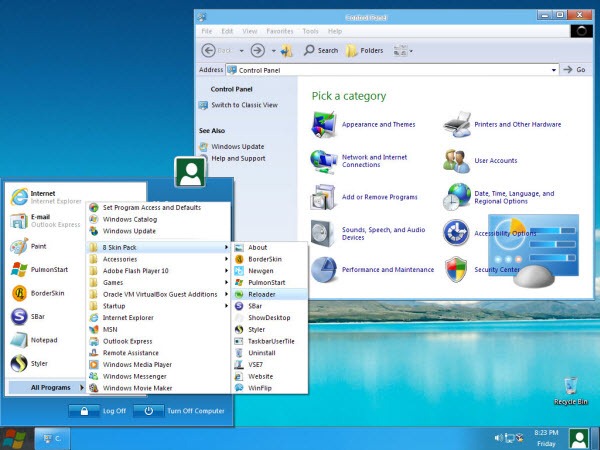Screen dimensions: 600x450
Task: Click Date, Time, Language globe clock icon
Action: point(457,197)
